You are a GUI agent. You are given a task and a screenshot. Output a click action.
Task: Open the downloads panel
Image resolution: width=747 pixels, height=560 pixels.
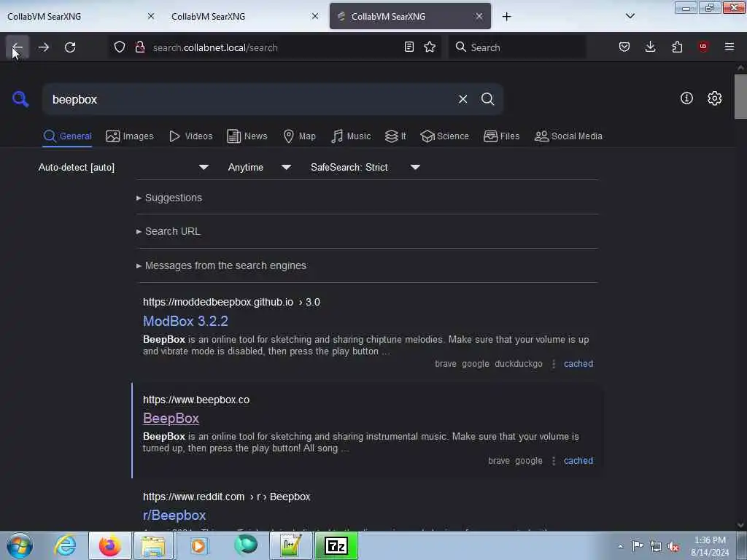[x=650, y=47]
